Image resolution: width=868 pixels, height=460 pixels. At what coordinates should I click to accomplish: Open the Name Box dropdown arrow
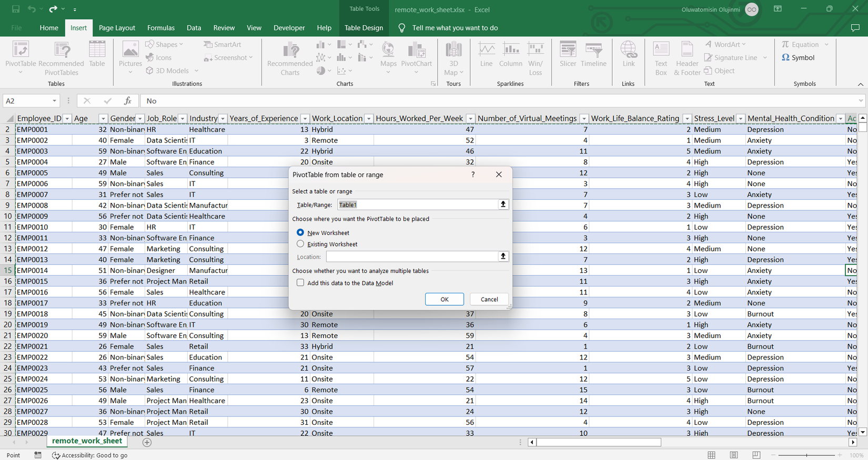[x=54, y=101]
